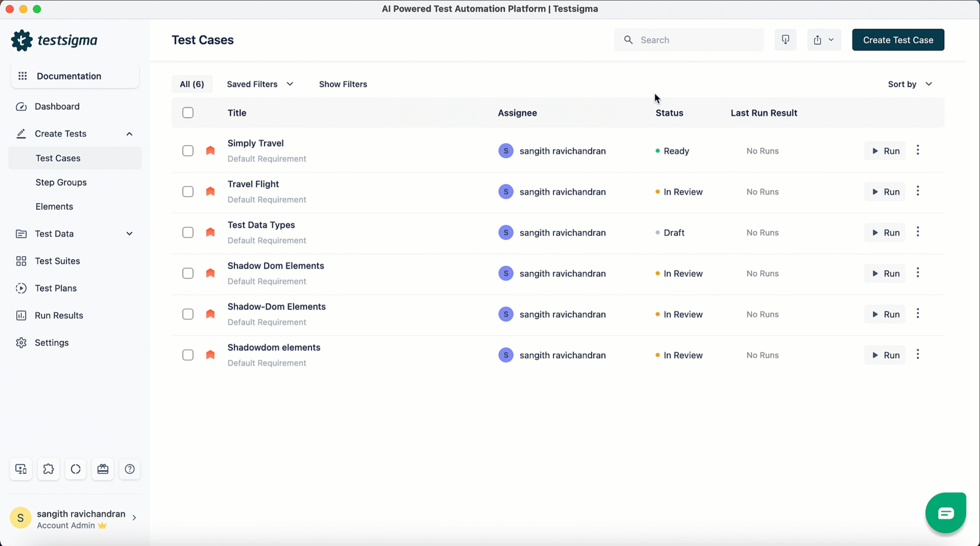The height and width of the screenshot is (546, 980).
Task: Click the Ready status of Simply Travel
Action: point(672,151)
